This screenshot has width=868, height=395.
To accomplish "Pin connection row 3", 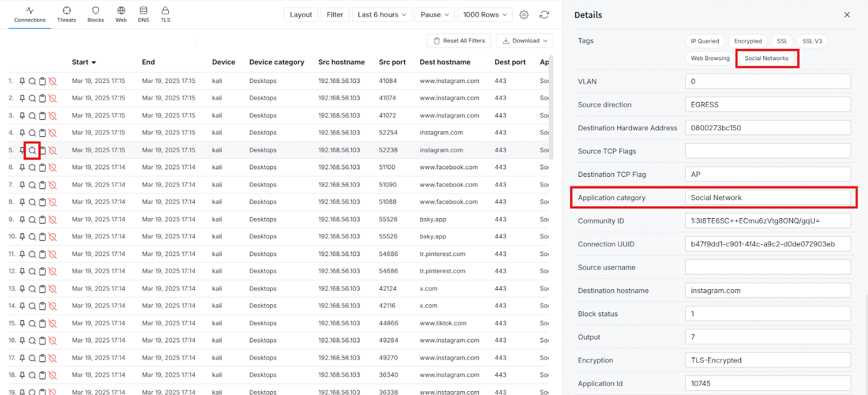I will [x=22, y=116].
